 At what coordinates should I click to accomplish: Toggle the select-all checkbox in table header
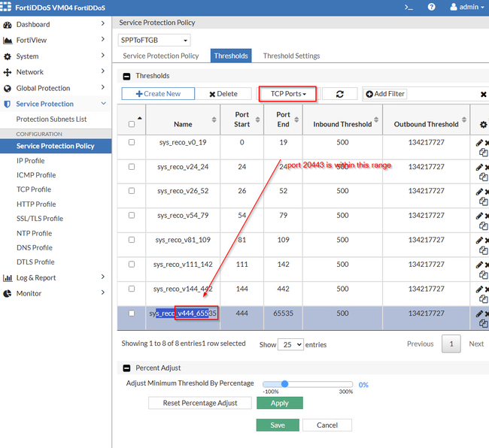click(x=132, y=124)
